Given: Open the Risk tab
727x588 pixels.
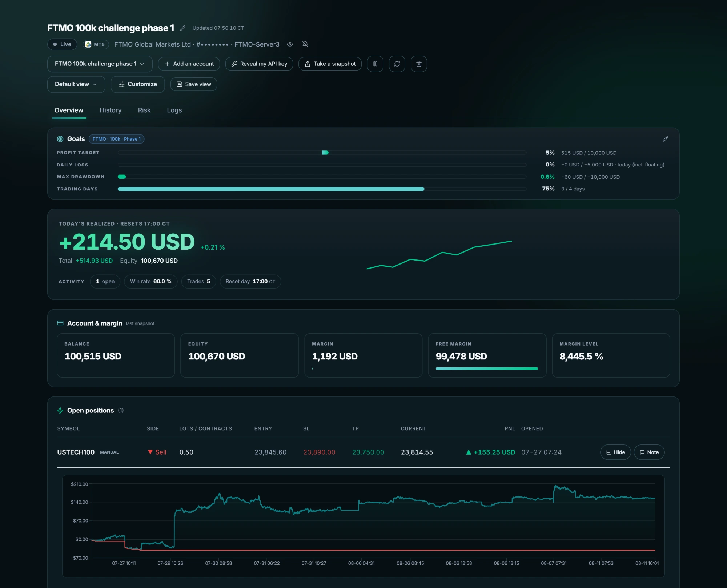Looking at the screenshot, I should tap(144, 110).
